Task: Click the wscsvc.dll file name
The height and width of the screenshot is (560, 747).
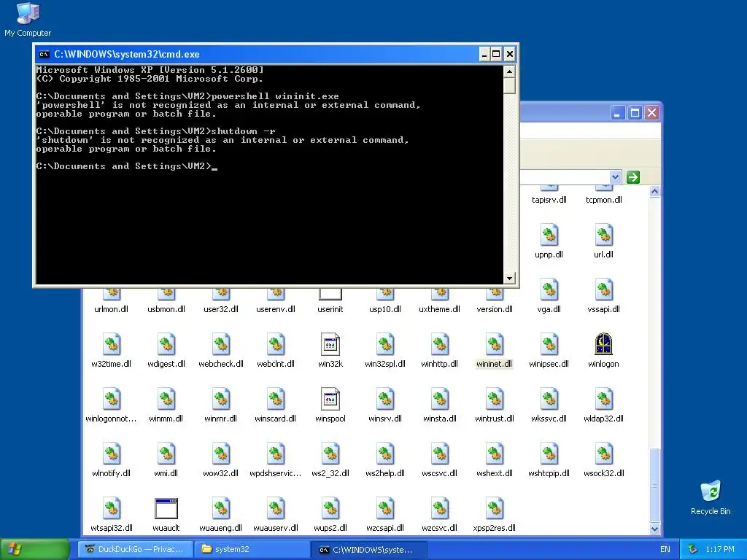Action: click(x=440, y=472)
